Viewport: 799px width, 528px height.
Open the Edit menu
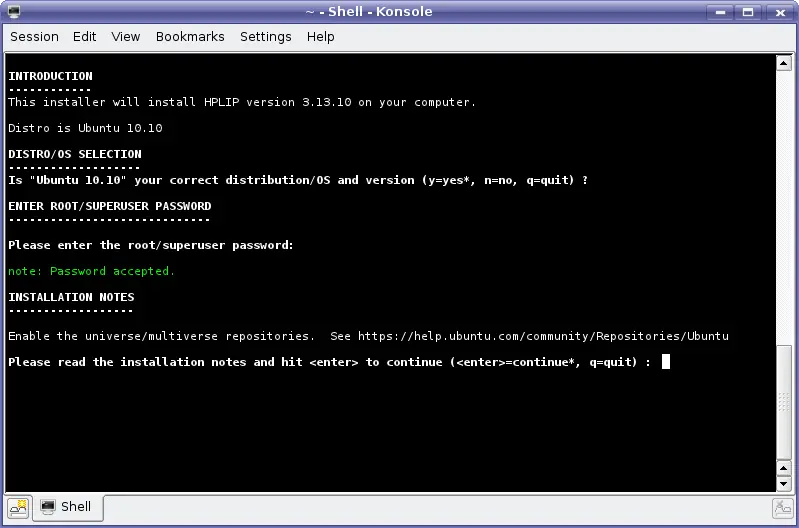click(x=84, y=37)
